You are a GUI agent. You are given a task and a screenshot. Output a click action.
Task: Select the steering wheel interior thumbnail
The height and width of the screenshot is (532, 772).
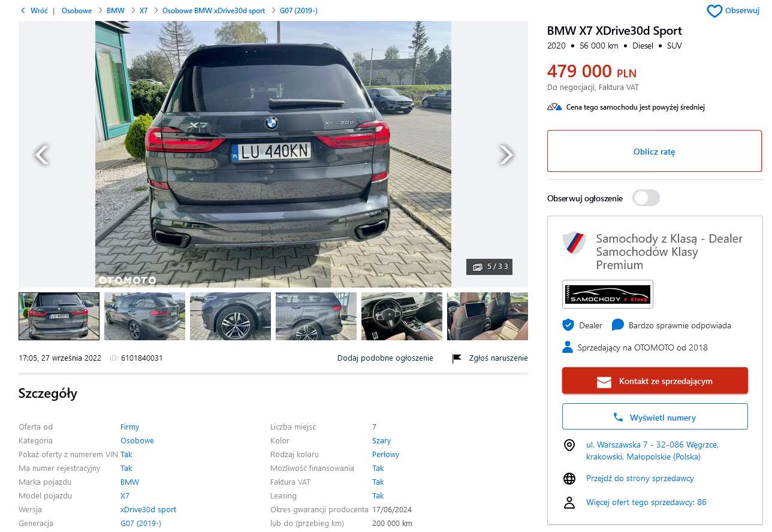coord(402,316)
